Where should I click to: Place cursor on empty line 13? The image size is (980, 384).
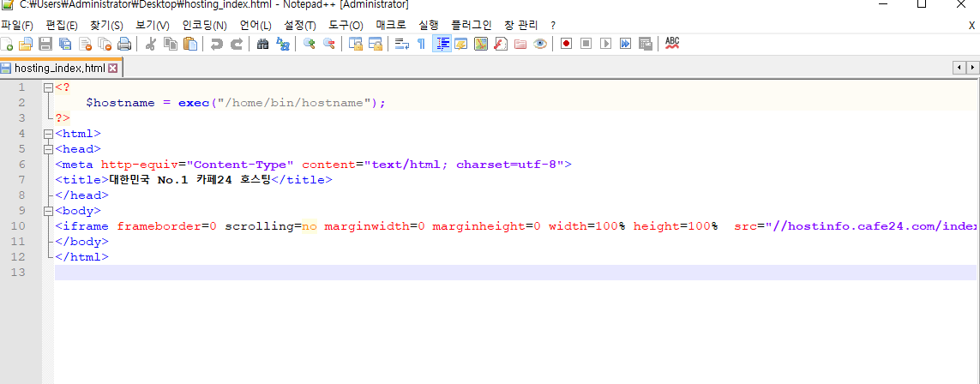click(514, 273)
